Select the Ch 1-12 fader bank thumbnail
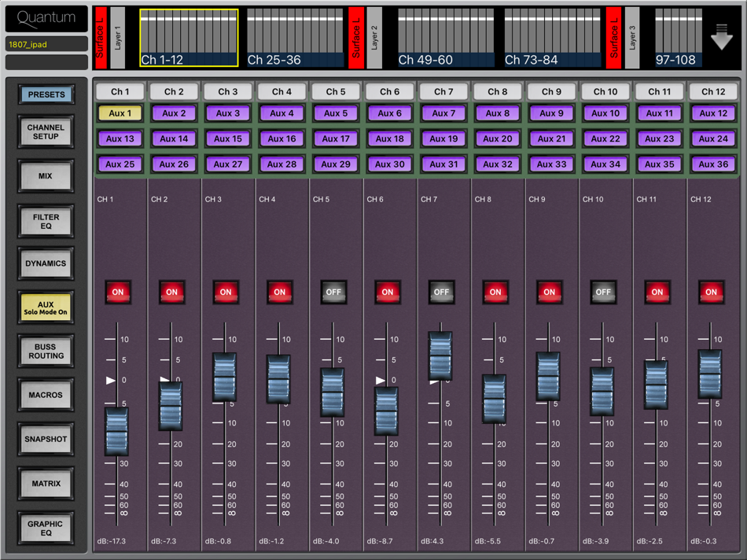The image size is (747, 560). click(x=190, y=38)
